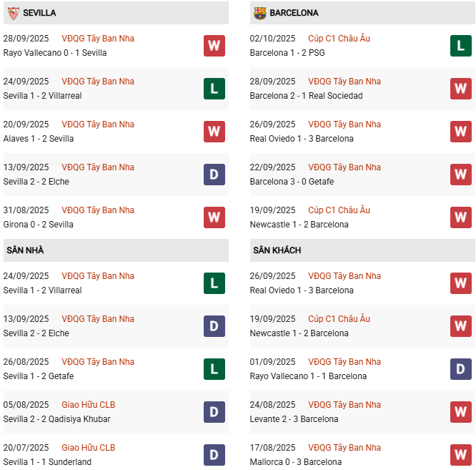This screenshot has width=476, height=470.
Task: Click W badge beside Girona 0-2 Sevilla
Action: point(214,217)
